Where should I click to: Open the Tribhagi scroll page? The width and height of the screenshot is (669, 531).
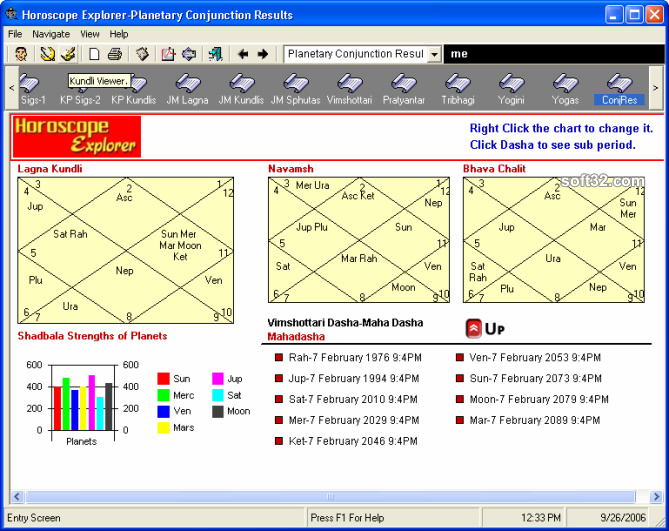click(457, 89)
